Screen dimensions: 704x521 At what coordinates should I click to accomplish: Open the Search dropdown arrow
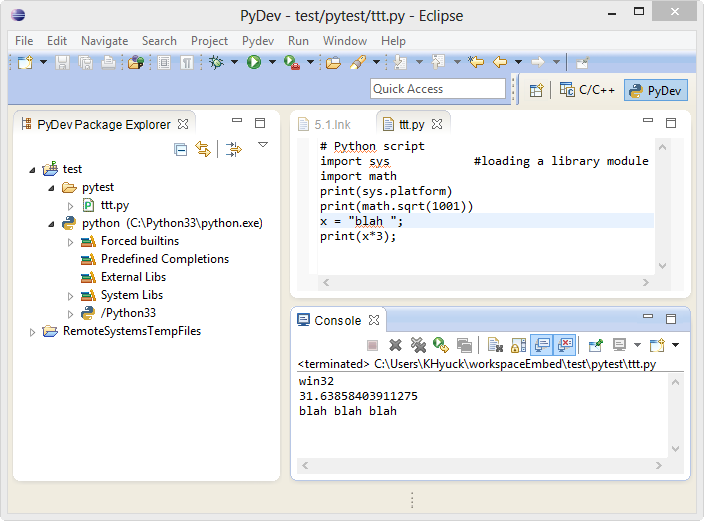click(x=376, y=62)
